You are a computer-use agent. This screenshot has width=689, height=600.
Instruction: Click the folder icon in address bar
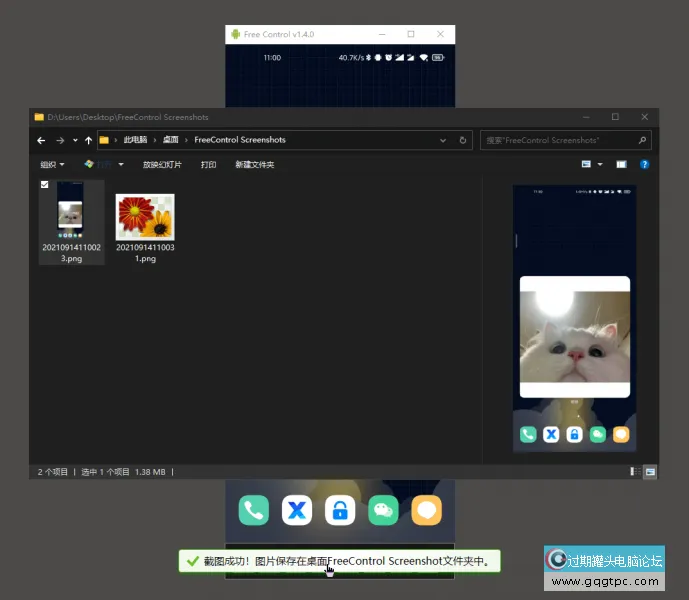(x=104, y=140)
